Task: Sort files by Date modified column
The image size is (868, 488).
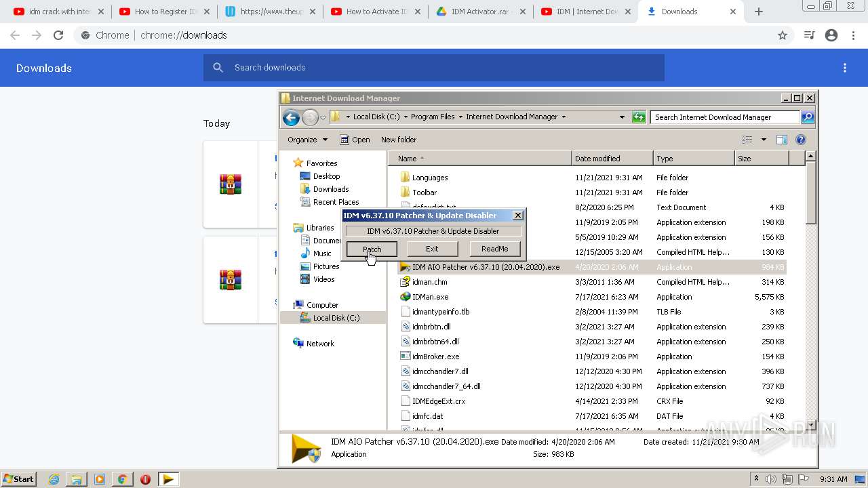Action: [x=612, y=159]
